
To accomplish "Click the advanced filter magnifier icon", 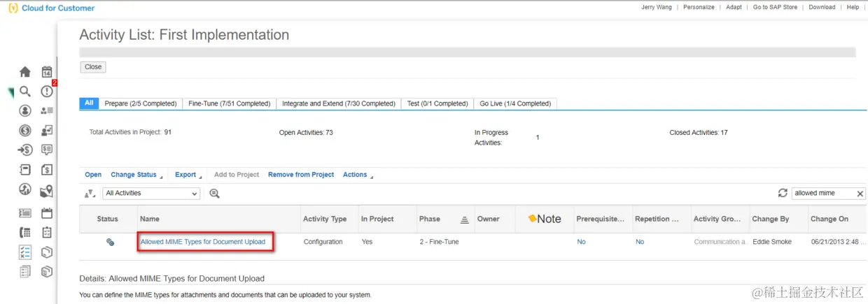I will [214, 194].
